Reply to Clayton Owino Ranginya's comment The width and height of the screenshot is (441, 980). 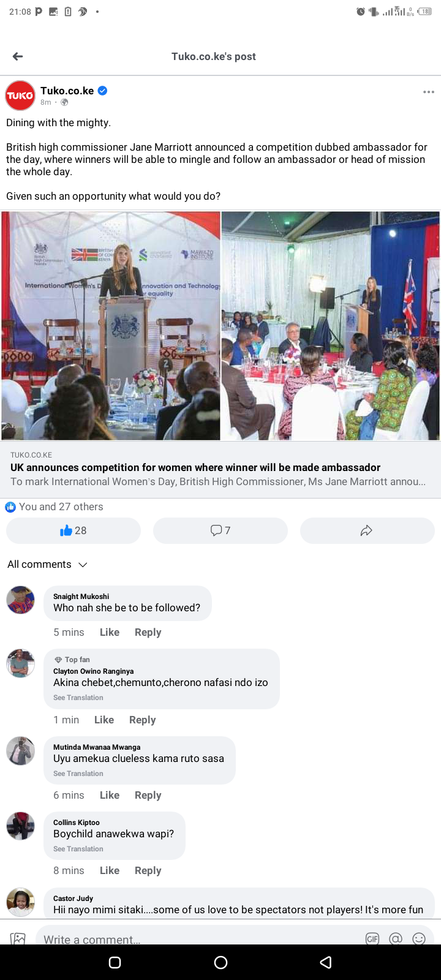(143, 720)
